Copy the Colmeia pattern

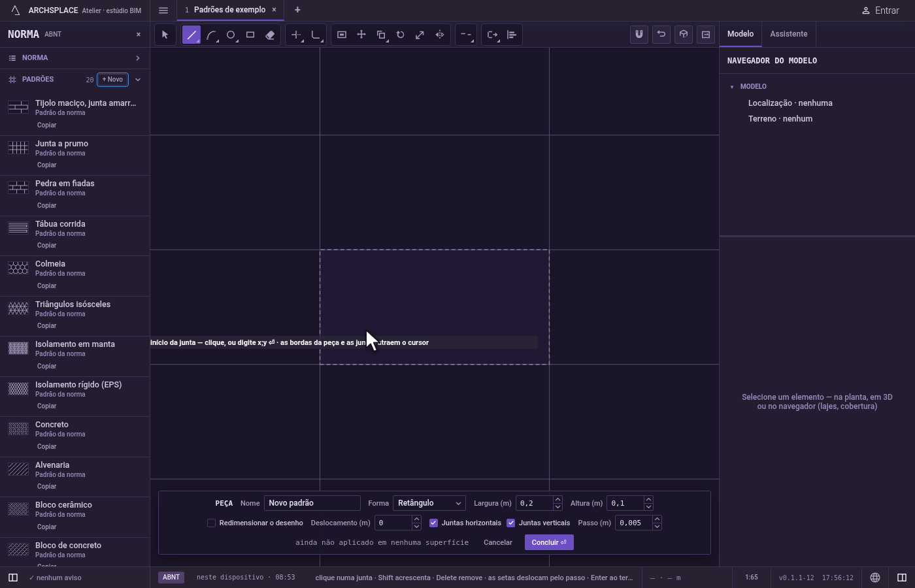point(46,286)
